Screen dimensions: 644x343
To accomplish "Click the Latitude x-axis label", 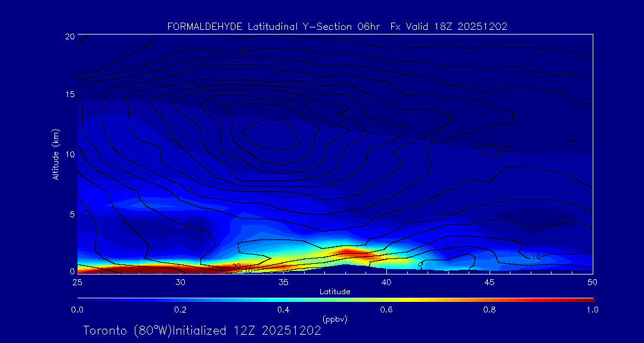I will tap(335, 292).
